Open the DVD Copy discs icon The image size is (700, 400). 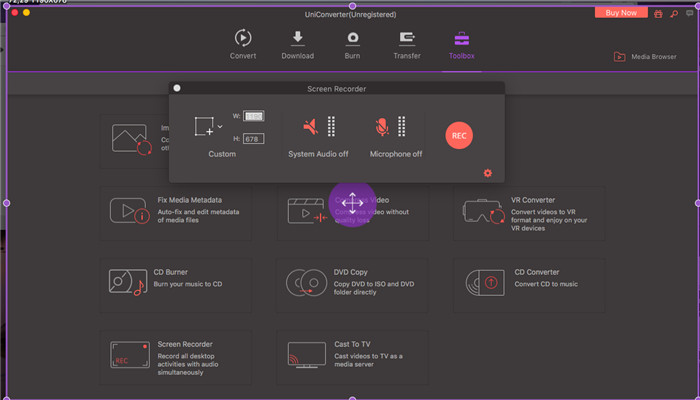click(x=307, y=283)
